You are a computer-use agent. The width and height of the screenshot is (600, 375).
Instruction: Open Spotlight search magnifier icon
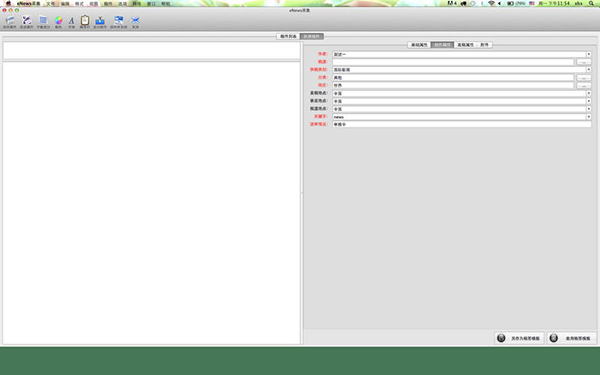[x=592, y=3]
